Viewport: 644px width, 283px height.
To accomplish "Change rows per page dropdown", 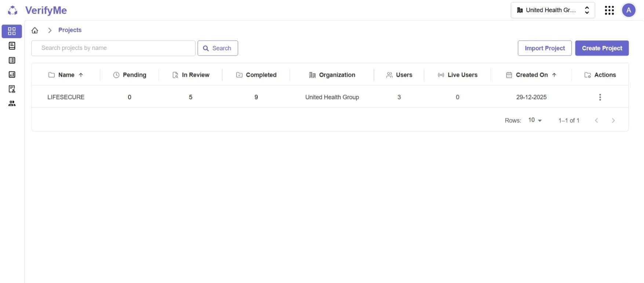I will click(535, 120).
